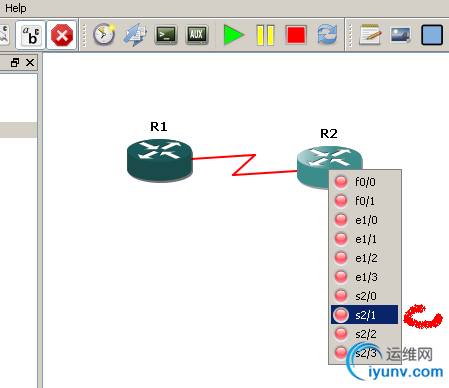Viewport: 449px width, 388px height.
Task: Click the red X add-a-link cancel icon
Action: tap(62, 35)
